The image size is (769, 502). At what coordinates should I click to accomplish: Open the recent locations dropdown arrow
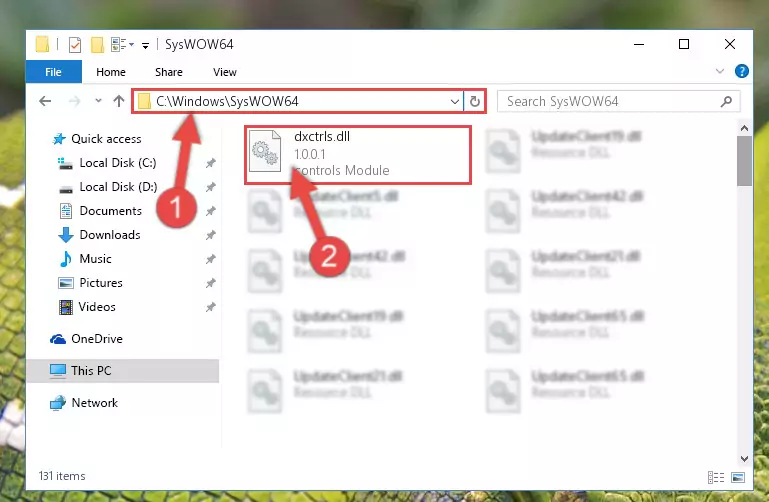tap(98, 100)
